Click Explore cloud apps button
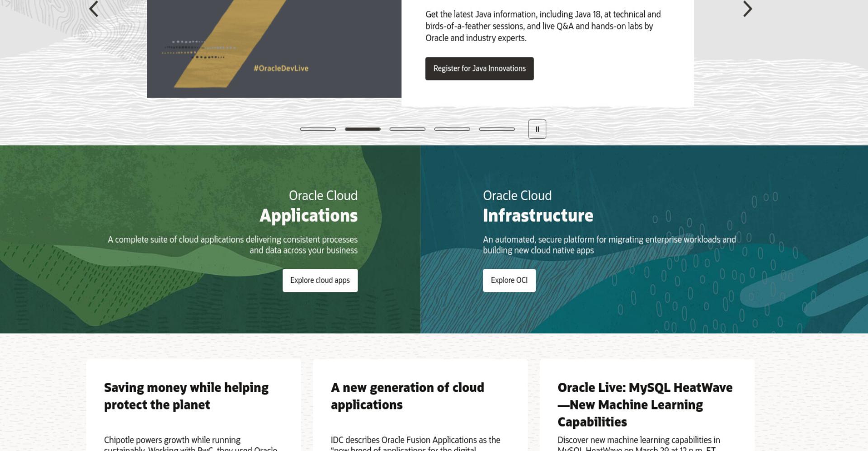Screen dimensions: 868x451 click(x=320, y=281)
